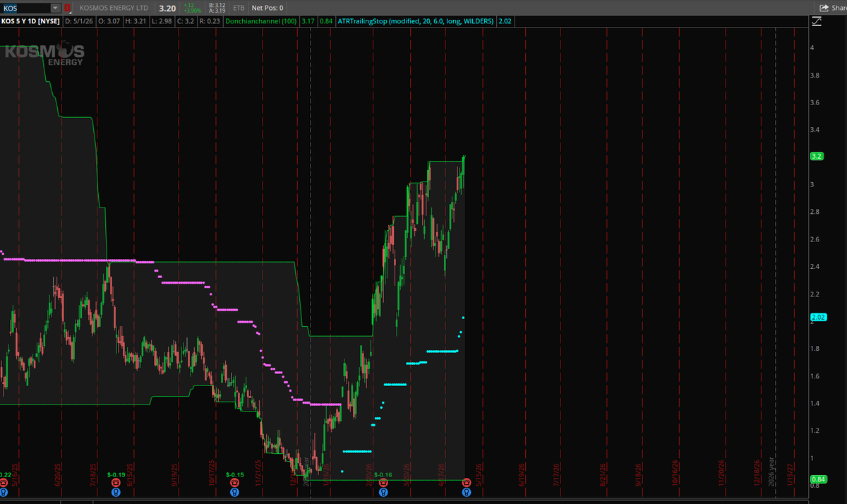Click earnings phone icon near 5/15/26
The height and width of the screenshot is (504, 847).
[466, 482]
